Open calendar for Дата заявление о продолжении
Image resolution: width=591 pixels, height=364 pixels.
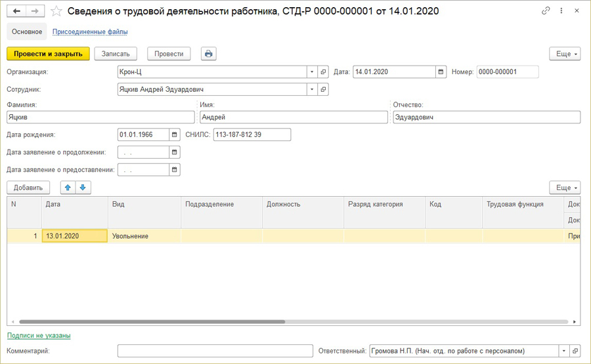point(174,152)
